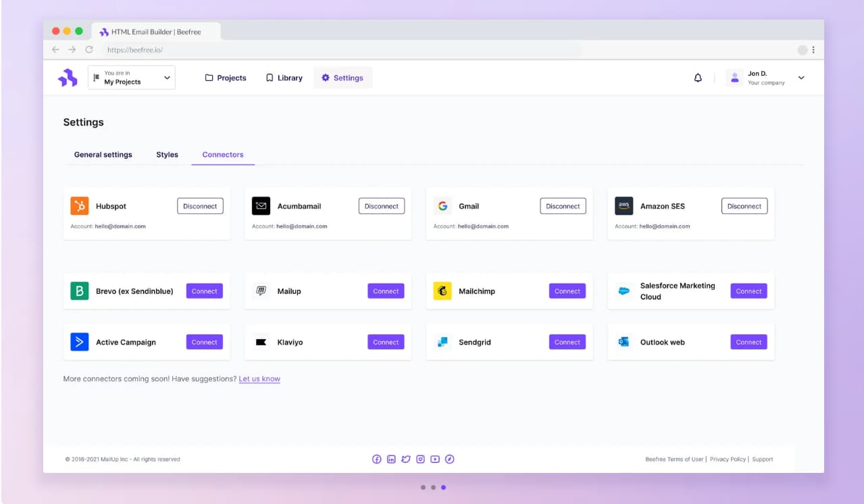Click the Mailchimp yellow logo

442,291
